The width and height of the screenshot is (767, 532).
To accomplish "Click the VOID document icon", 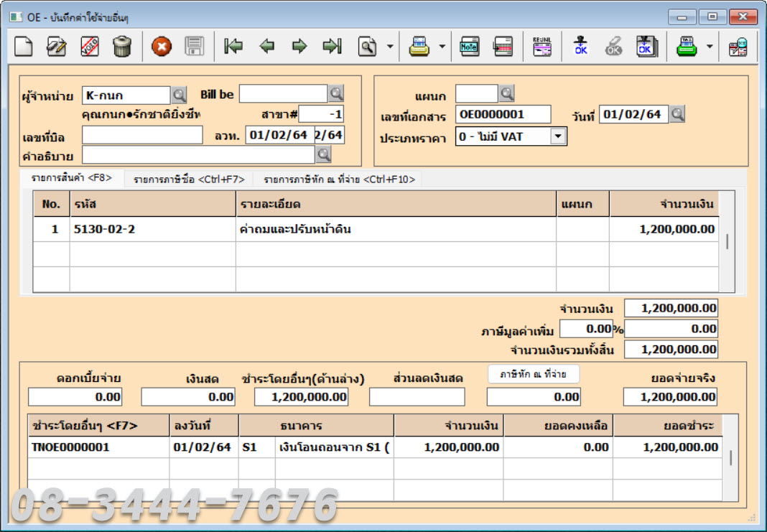I will pos(90,47).
